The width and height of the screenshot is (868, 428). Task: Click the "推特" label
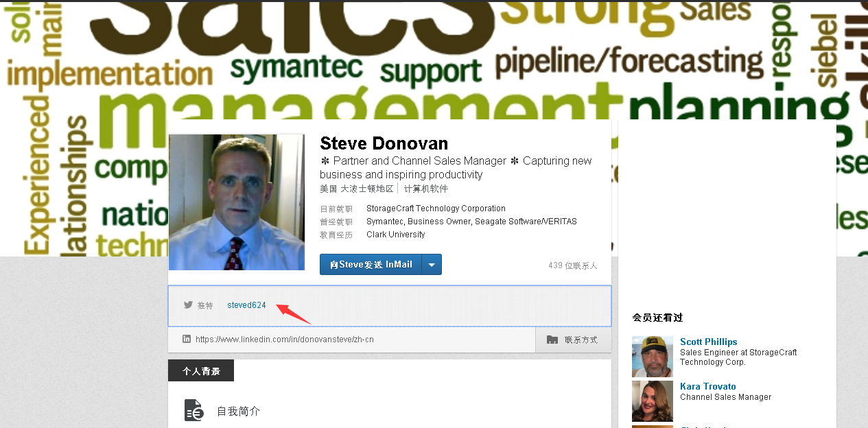click(205, 306)
